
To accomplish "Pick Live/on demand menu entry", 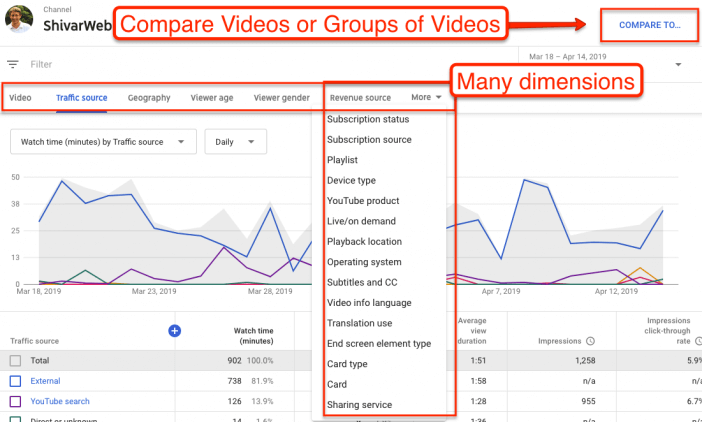I will coord(361,221).
